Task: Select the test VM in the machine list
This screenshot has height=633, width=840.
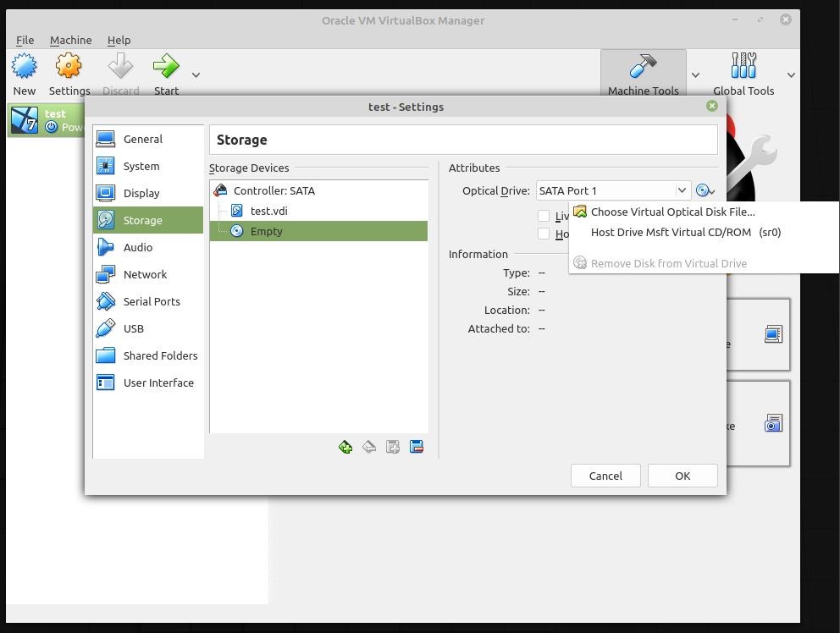Action: click(46, 120)
